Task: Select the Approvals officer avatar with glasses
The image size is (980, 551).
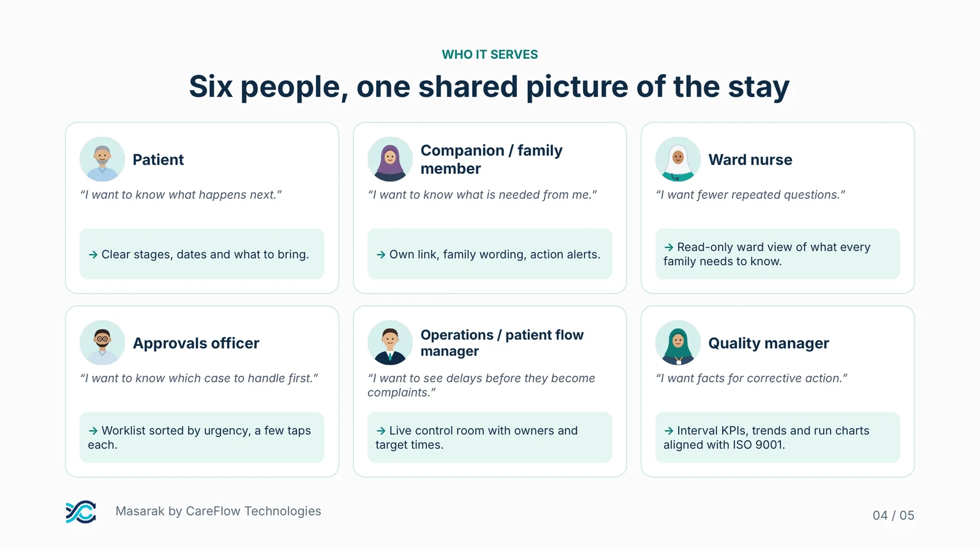Action: pos(102,343)
